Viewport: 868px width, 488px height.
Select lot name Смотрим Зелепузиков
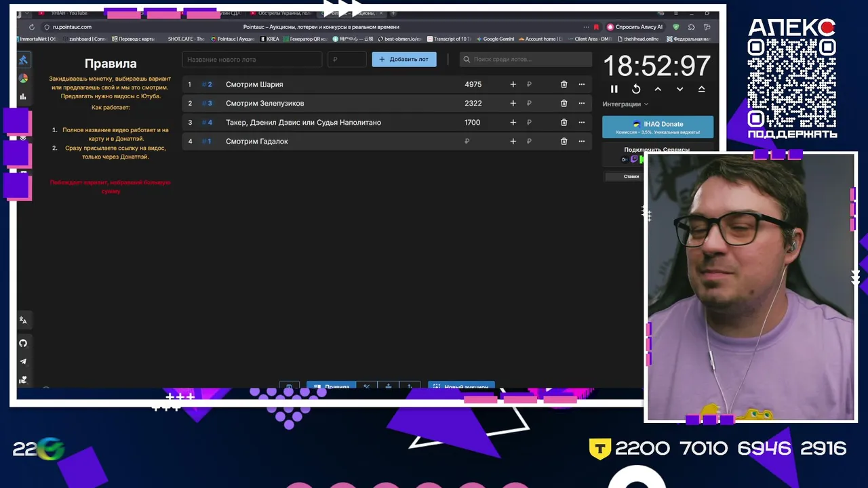pyautogui.click(x=265, y=104)
